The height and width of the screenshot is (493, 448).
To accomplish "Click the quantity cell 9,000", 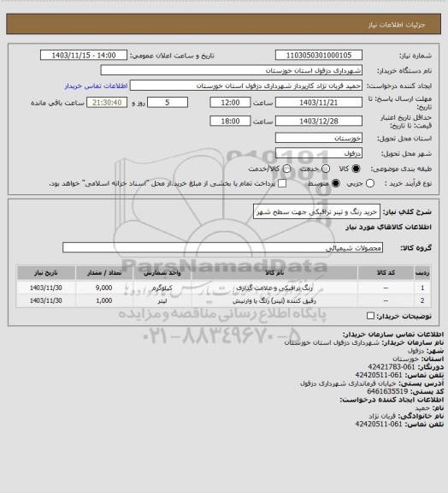I will 104,288.
